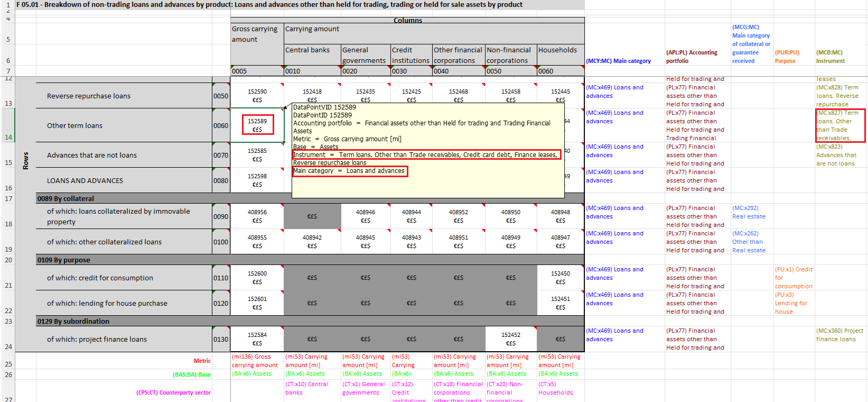Select 'of which: credit for consumption' label
This screenshot has width=868, height=402.
coord(124,278)
